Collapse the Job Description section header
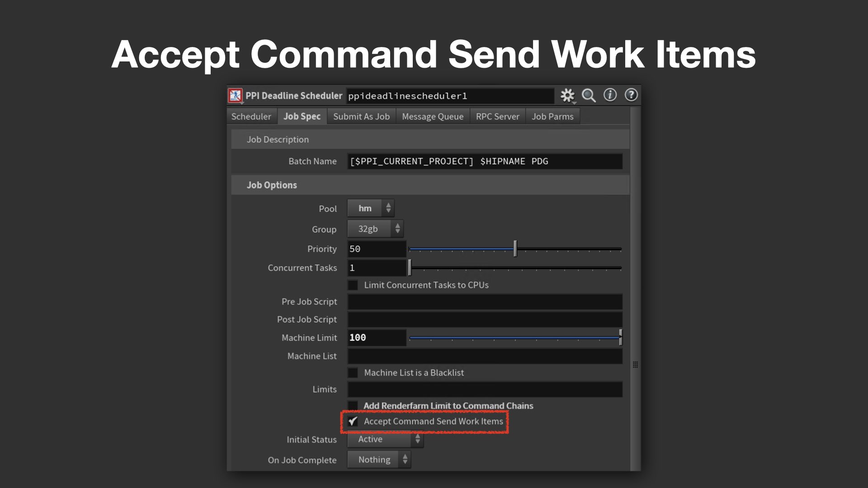Viewport: 868px width, 488px height. [x=430, y=140]
